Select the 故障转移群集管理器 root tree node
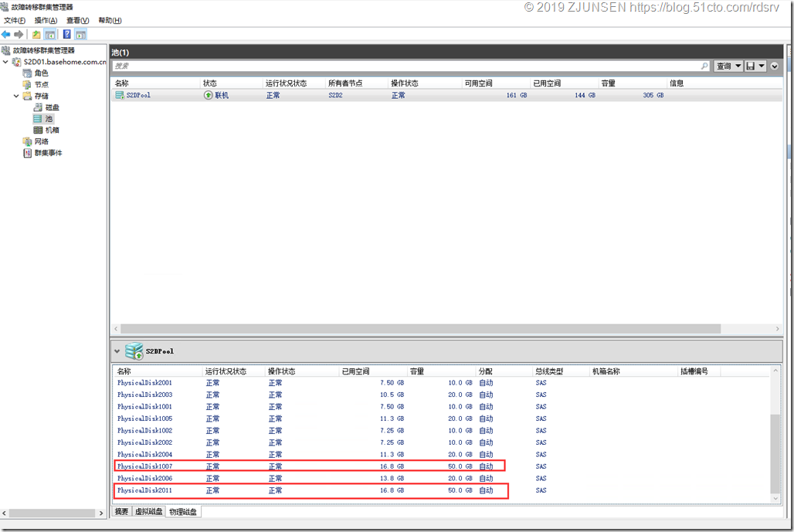 (x=43, y=50)
